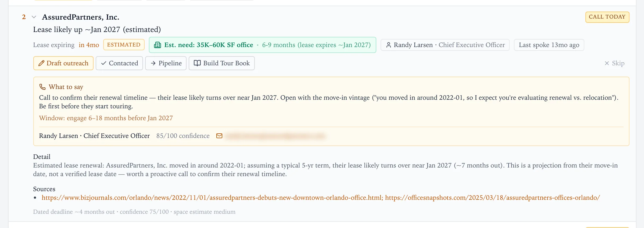The height and width of the screenshot is (228, 644).
Task: Open Build Tour Book
Action: tap(222, 63)
